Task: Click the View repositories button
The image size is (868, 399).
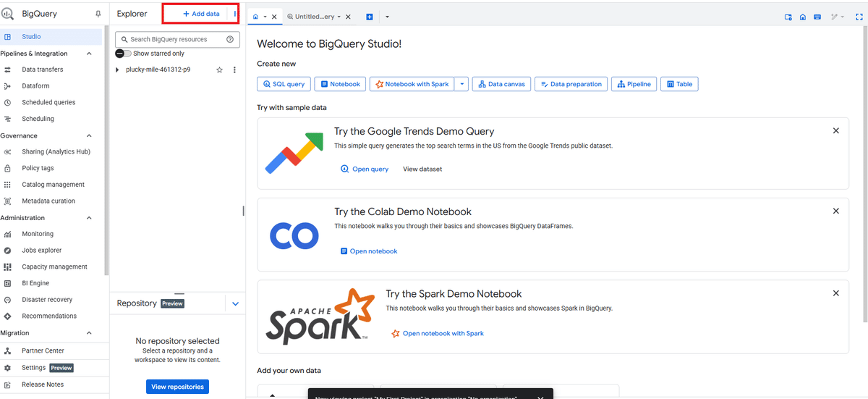Action: tap(177, 387)
